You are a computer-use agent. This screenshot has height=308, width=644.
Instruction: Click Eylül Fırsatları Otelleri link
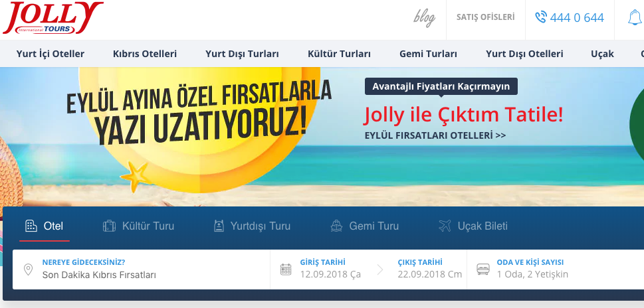[435, 135]
